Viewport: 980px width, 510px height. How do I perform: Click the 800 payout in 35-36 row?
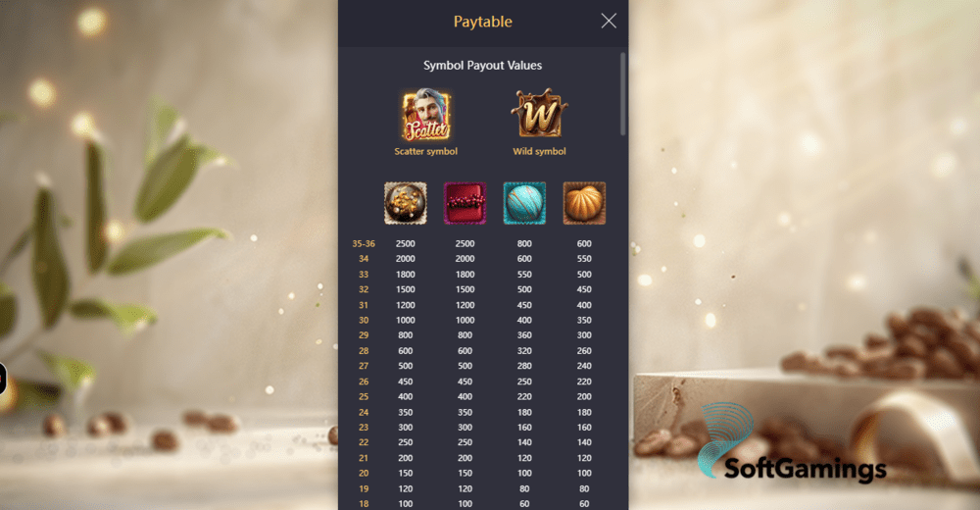pos(524,243)
